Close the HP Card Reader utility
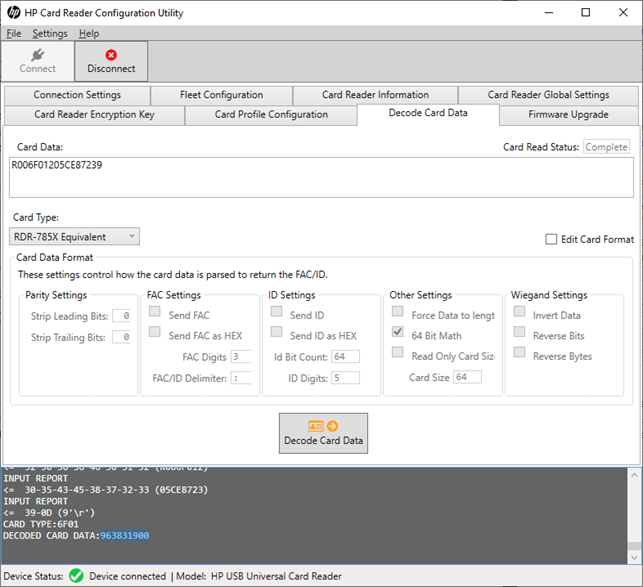 (x=623, y=13)
